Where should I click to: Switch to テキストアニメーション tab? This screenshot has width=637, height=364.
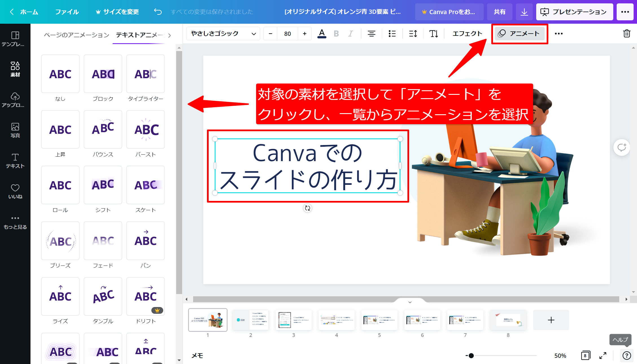[139, 35]
